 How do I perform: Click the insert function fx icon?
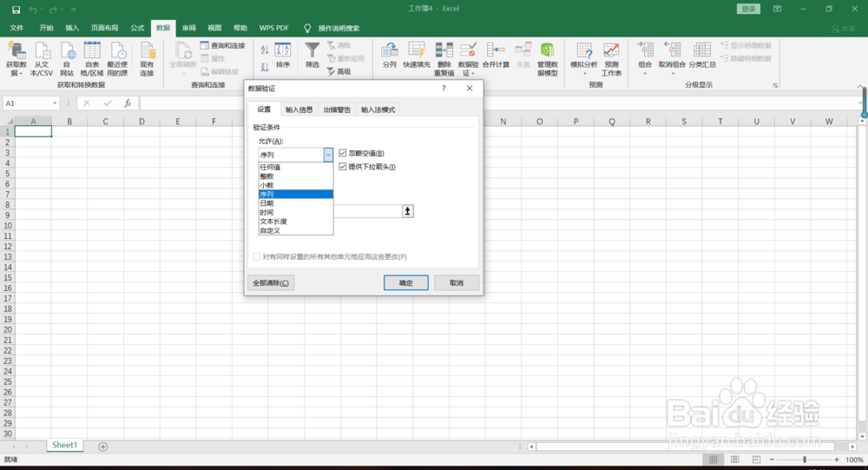128,103
